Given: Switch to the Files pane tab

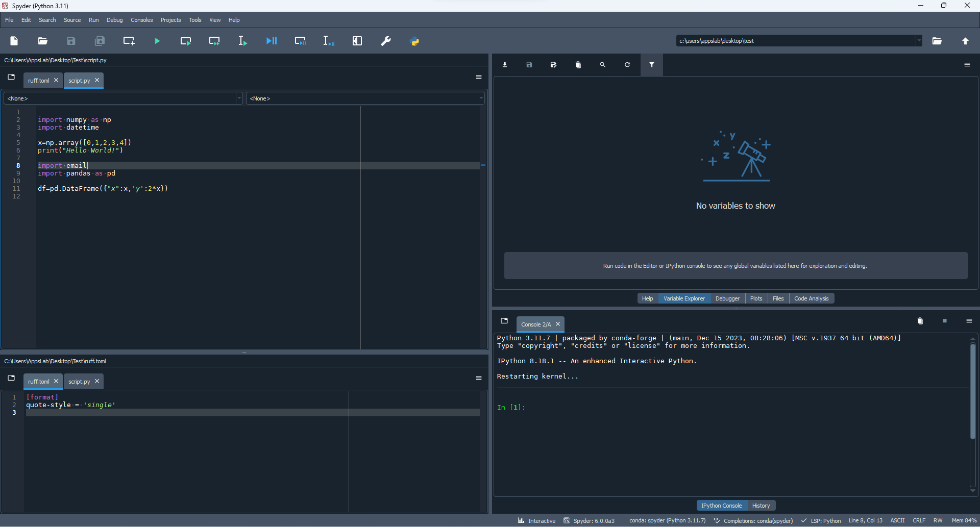Looking at the screenshot, I should point(778,298).
